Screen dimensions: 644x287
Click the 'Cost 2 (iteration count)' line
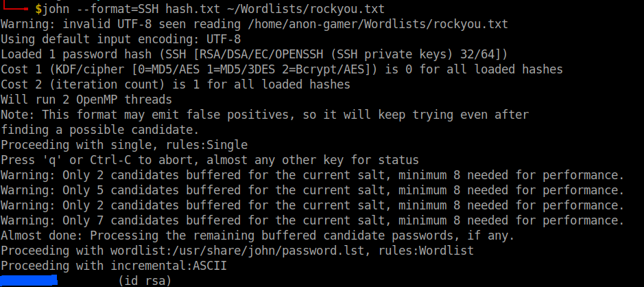click(176, 84)
